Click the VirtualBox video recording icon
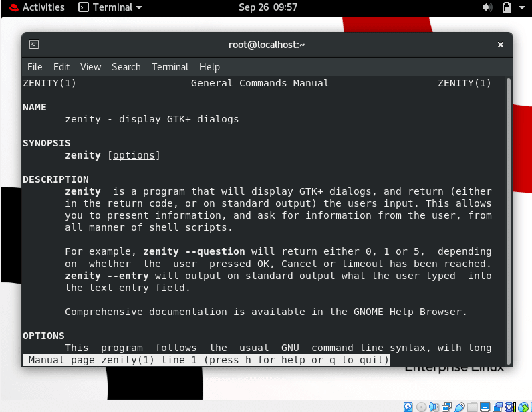Image resolution: width=532 pixels, height=412 pixels. pos(498,407)
